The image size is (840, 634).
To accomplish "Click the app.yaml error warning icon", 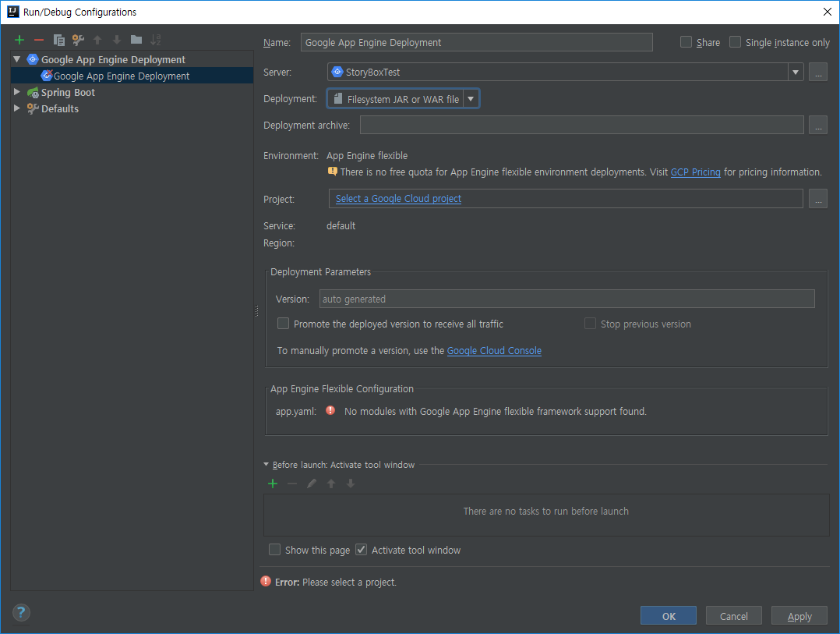I will point(330,410).
